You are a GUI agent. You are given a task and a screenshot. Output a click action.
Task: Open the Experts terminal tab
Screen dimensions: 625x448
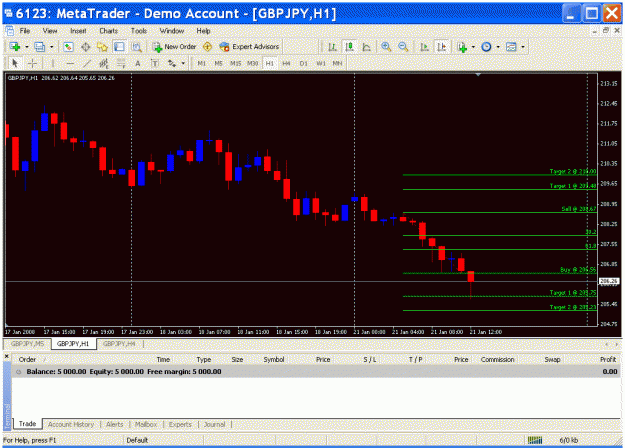tap(180, 424)
